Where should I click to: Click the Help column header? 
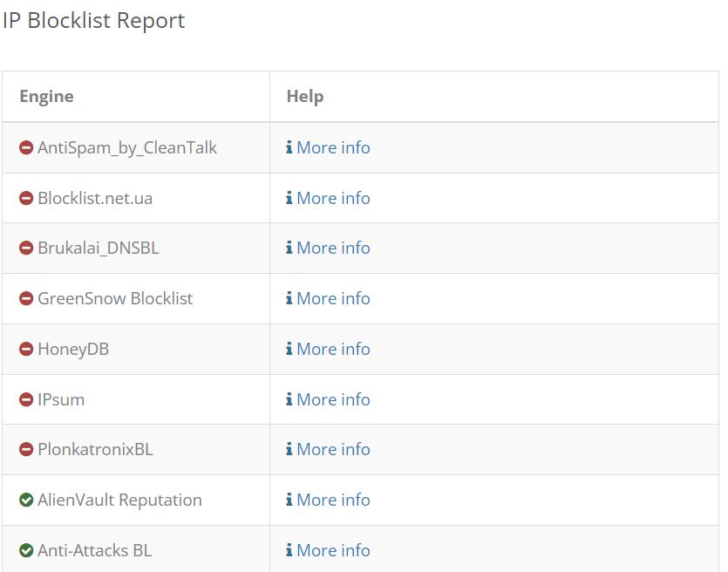[305, 97]
